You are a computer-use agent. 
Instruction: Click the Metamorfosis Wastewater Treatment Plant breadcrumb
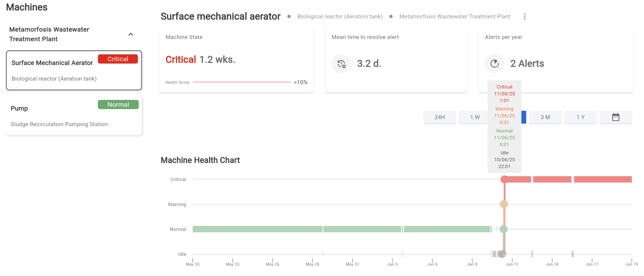pos(454,16)
